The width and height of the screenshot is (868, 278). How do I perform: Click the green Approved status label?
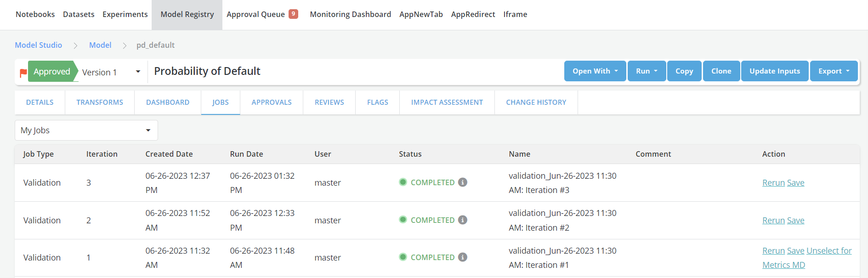coord(51,72)
